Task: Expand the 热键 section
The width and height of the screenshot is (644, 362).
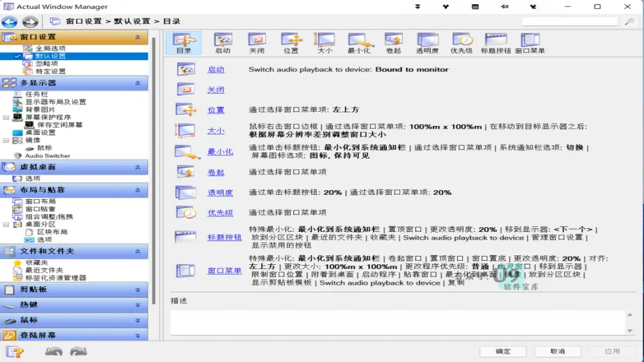Action: coord(137,305)
